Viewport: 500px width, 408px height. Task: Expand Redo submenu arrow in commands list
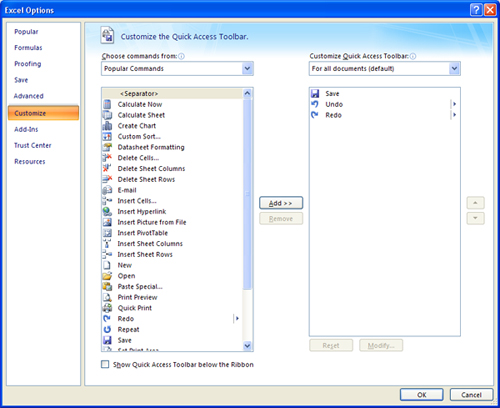tap(237, 319)
